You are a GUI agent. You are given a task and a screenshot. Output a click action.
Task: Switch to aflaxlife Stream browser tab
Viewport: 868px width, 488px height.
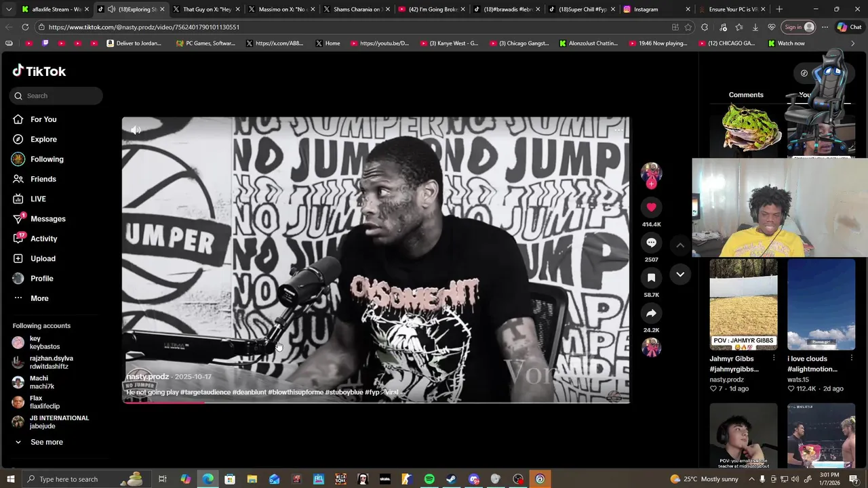point(56,9)
